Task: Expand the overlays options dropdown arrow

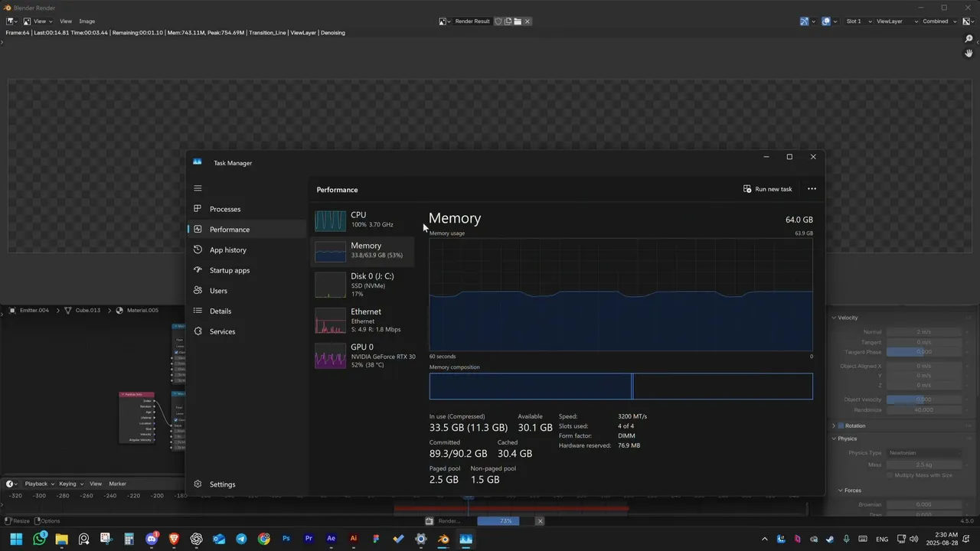Action: pos(835,21)
